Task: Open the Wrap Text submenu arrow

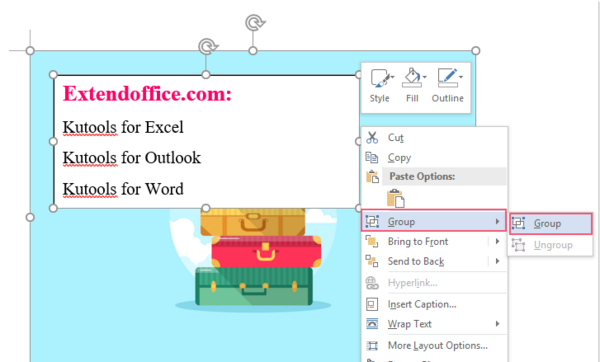Action: coord(497,324)
